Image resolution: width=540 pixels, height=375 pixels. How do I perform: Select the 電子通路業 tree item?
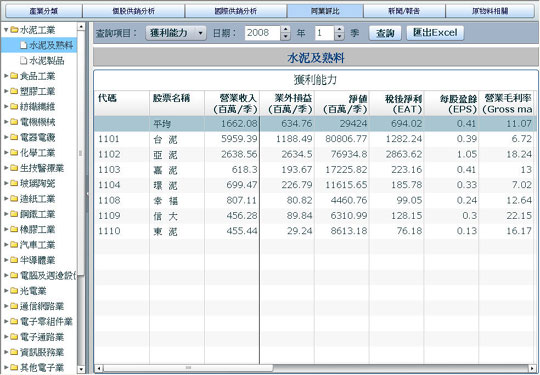(x=42, y=337)
